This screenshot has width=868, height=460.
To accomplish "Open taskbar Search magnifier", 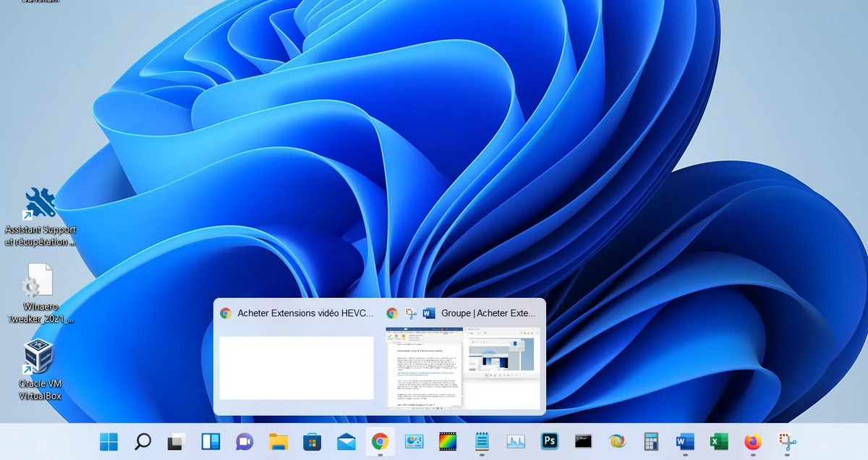I will click(x=142, y=441).
